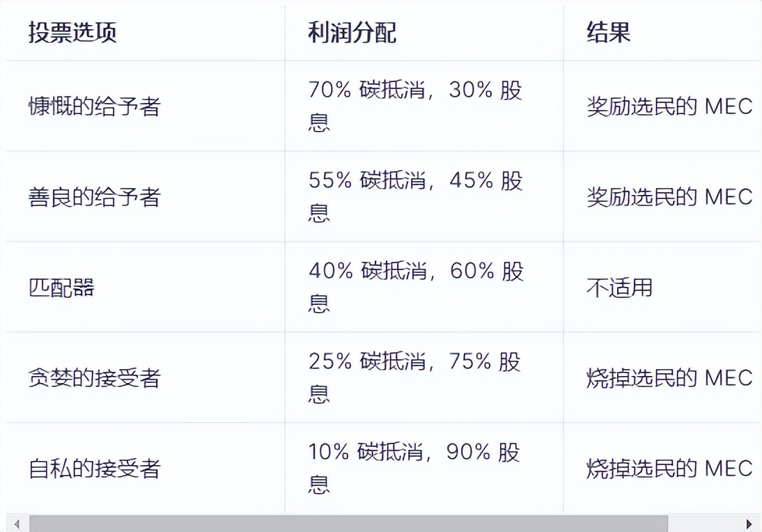Click the 利润分配 column header
Image resolution: width=762 pixels, height=532 pixels.
coord(352,33)
